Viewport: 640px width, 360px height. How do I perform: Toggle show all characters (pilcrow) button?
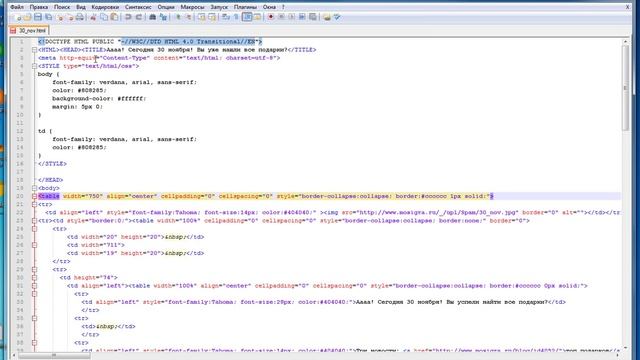click(236, 17)
